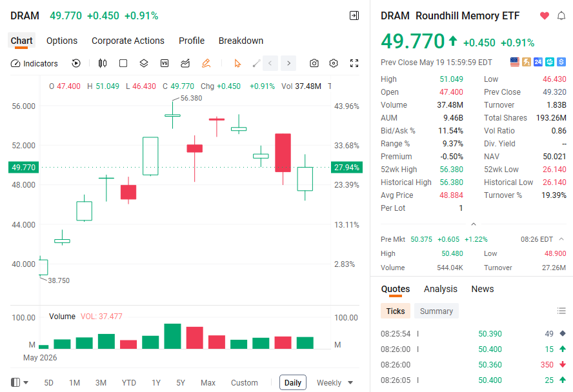Viewport: 573px width, 392px height.
Task: Set chart range to Max
Action: tap(208, 383)
